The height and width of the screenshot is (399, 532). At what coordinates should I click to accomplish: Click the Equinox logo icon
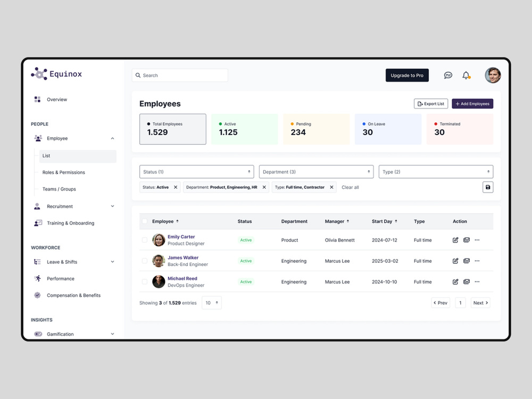39,73
